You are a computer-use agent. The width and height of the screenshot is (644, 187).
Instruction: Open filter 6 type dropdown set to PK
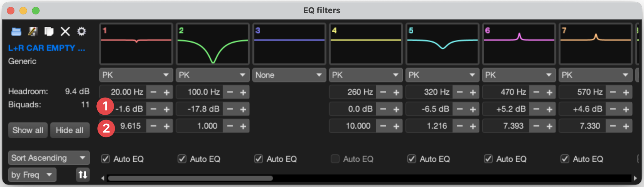tap(519, 75)
